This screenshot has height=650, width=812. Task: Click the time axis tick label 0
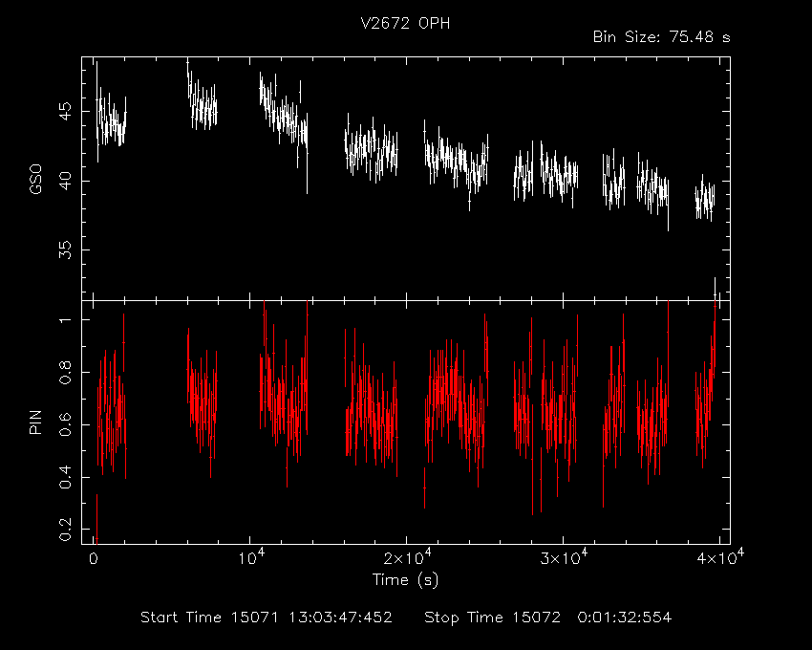[x=94, y=559]
